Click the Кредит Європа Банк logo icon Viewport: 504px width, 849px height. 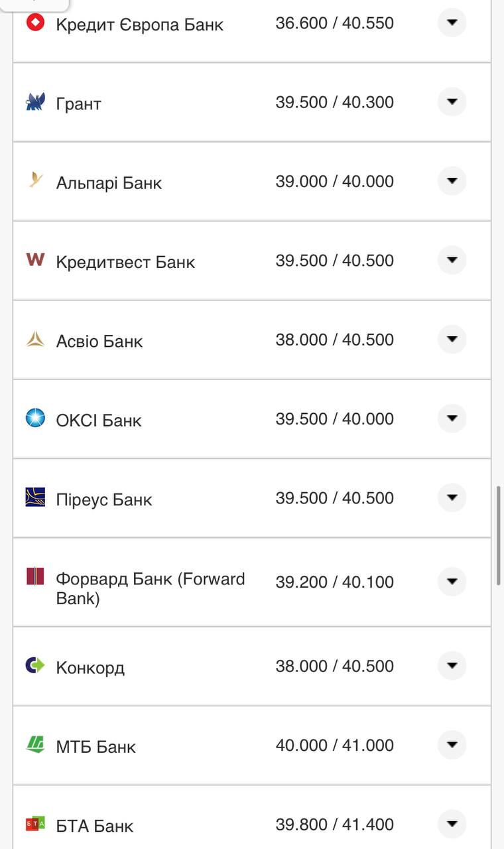pyautogui.click(x=35, y=23)
